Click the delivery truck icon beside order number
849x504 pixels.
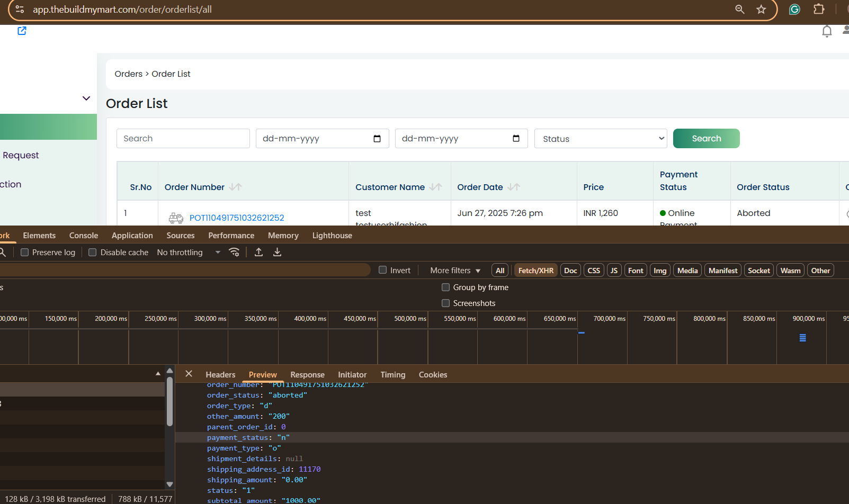176,218
